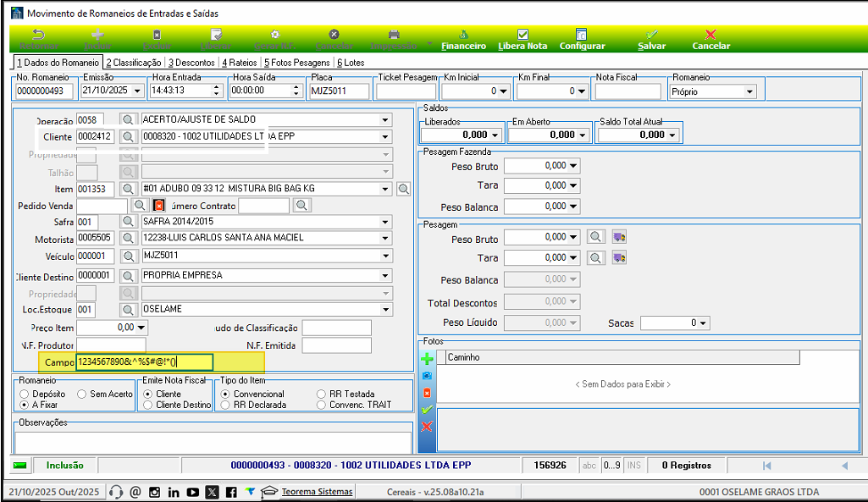The height and width of the screenshot is (502, 868).
Task: Select the RR Testada item type
Action: [x=322, y=394]
